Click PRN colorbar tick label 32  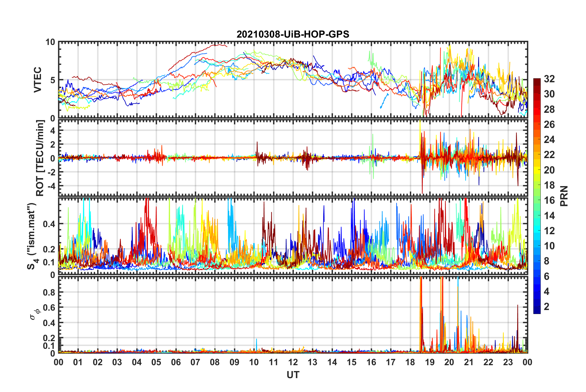tap(549, 79)
